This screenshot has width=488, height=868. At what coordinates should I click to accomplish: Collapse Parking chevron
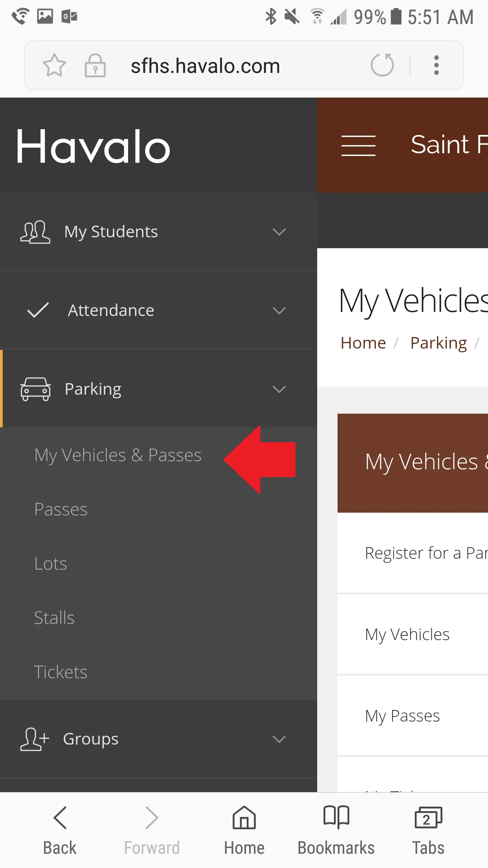tap(279, 389)
